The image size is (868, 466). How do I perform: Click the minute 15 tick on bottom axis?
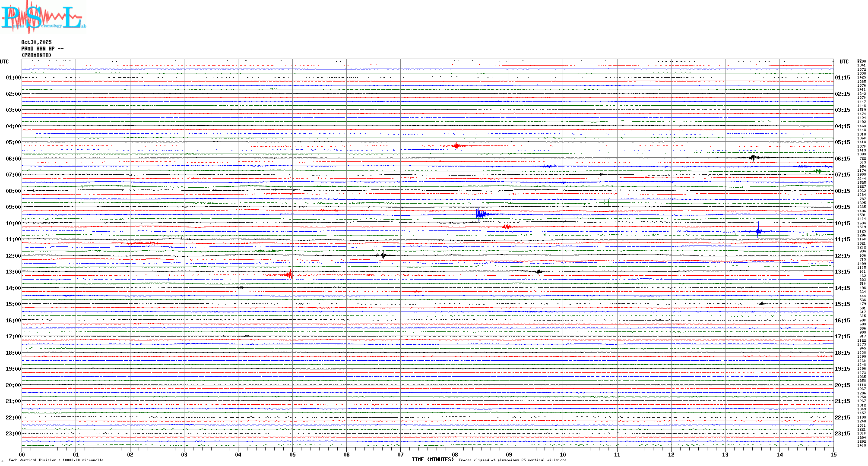(833, 454)
